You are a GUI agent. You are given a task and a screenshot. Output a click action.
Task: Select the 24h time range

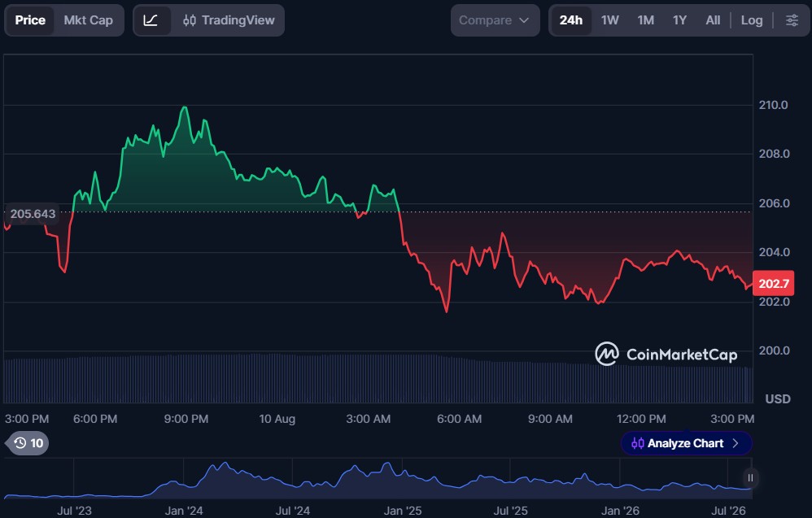tap(570, 20)
